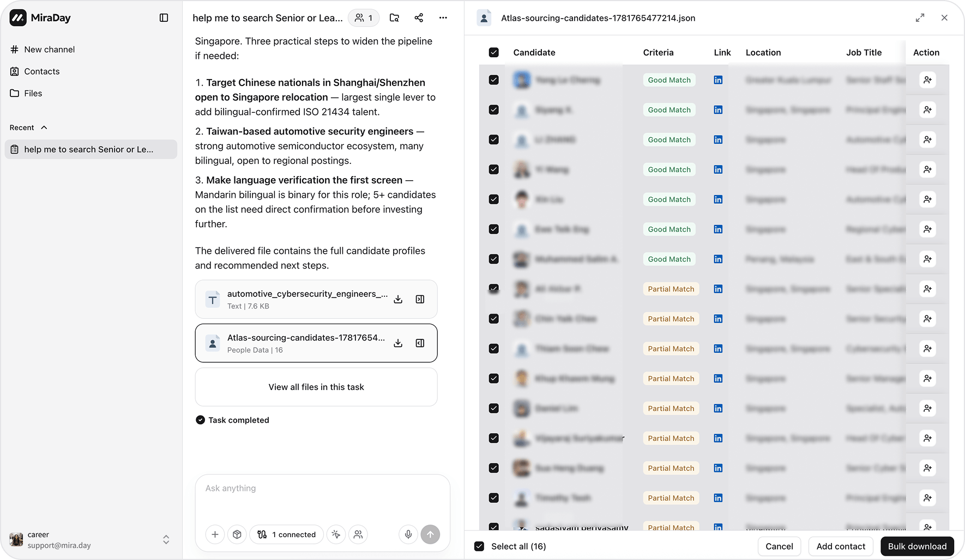Expand the career account switcher

166,540
